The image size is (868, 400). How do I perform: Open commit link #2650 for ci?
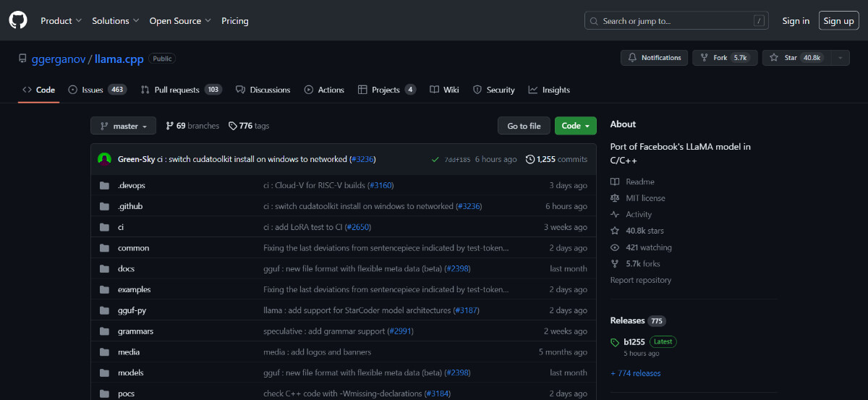[357, 227]
